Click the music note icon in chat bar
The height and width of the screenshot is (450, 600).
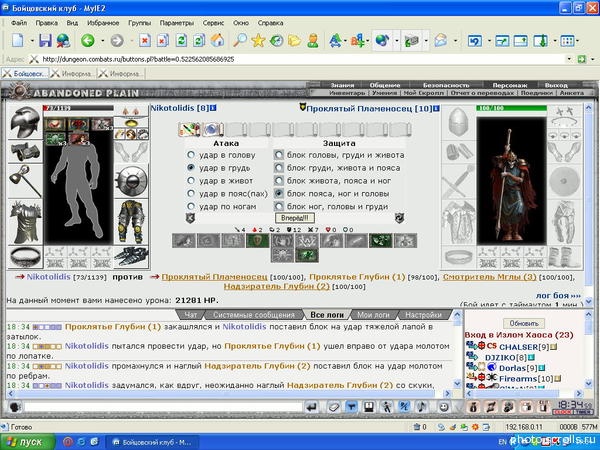point(422,407)
